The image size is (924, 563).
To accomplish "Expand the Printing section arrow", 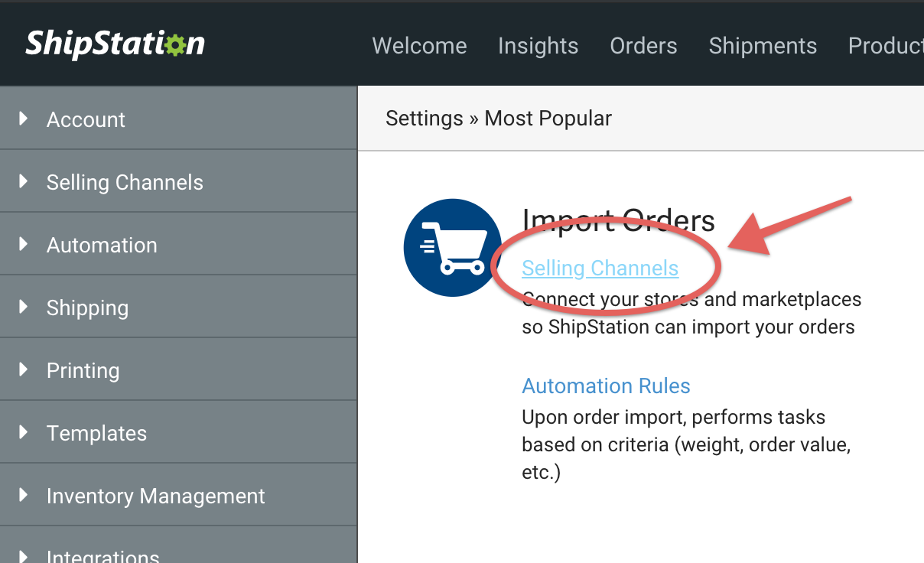I will coord(23,369).
